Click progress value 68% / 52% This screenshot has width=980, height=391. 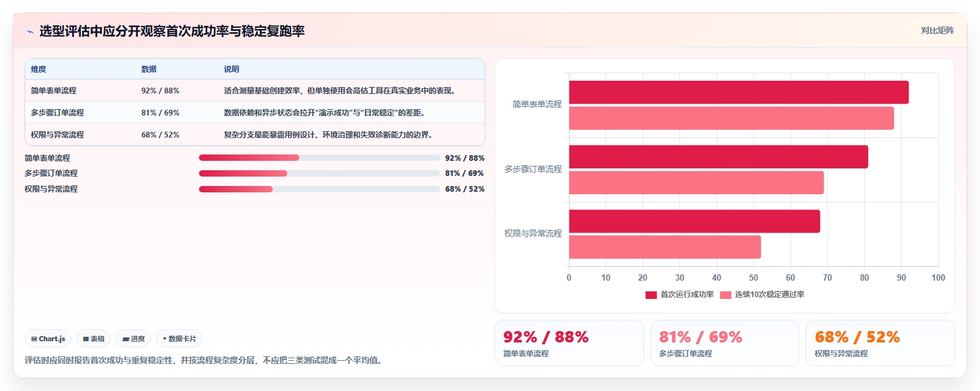click(x=465, y=189)
